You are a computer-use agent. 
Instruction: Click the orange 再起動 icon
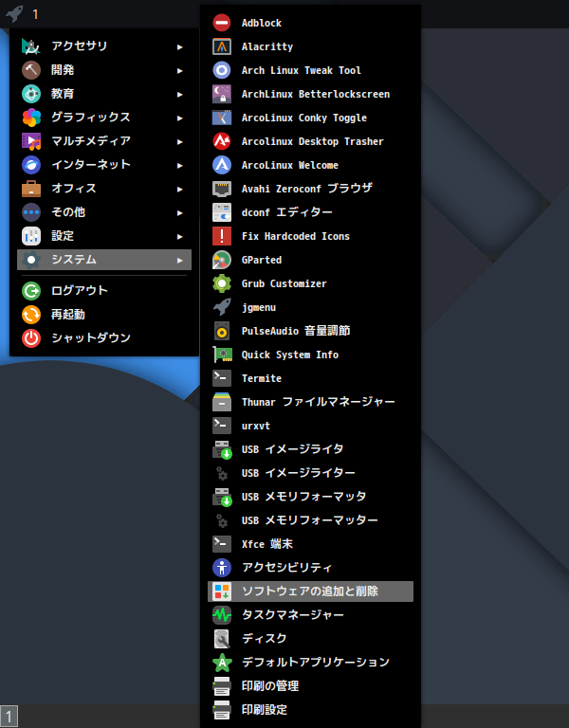pos(31,315)
